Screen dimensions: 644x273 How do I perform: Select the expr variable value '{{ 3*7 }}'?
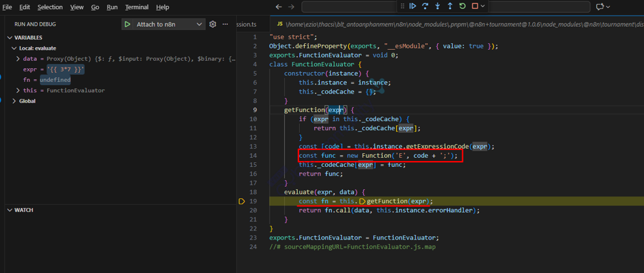65,69
